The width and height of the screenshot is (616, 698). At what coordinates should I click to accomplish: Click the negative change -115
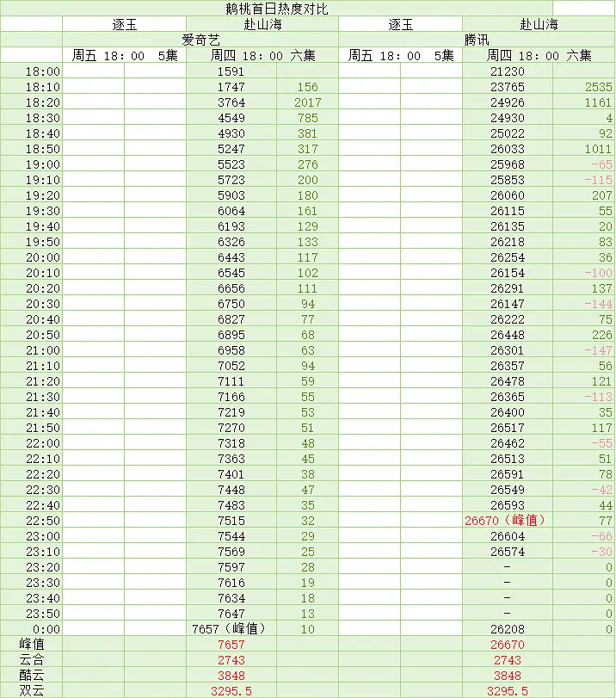coord(599,180)
